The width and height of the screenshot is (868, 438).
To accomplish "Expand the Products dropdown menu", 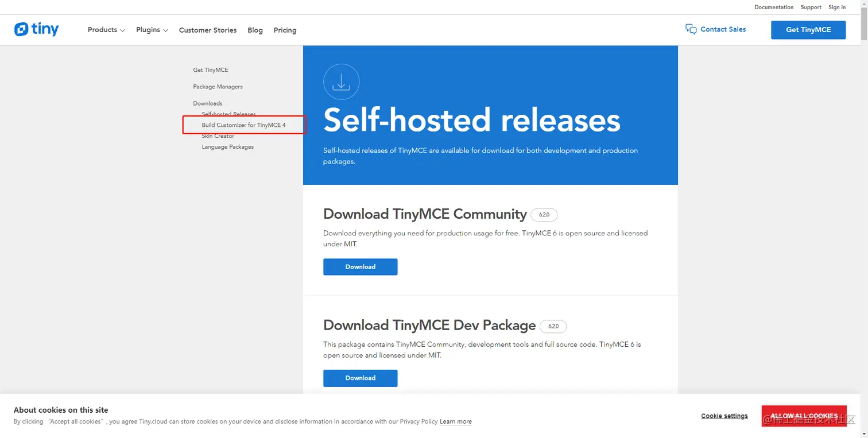I will 106,30.
